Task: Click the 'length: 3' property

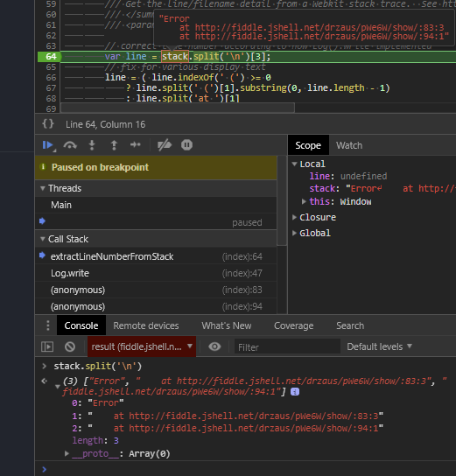Action: 95,440
